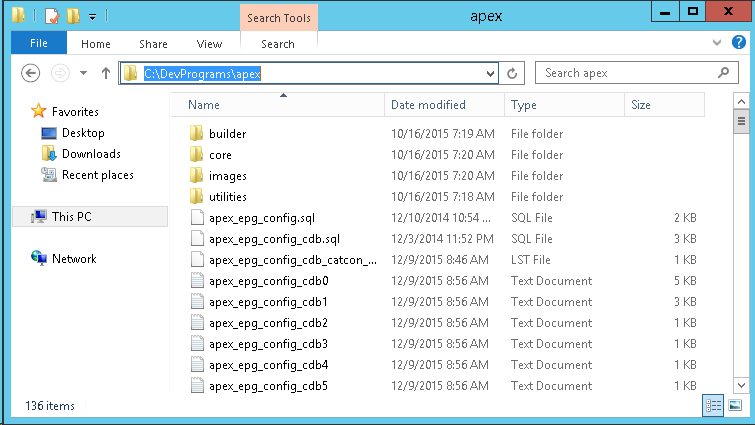Switch to details view layout
The width and height of the screenshot is (755, 425).
coord(713,405)
